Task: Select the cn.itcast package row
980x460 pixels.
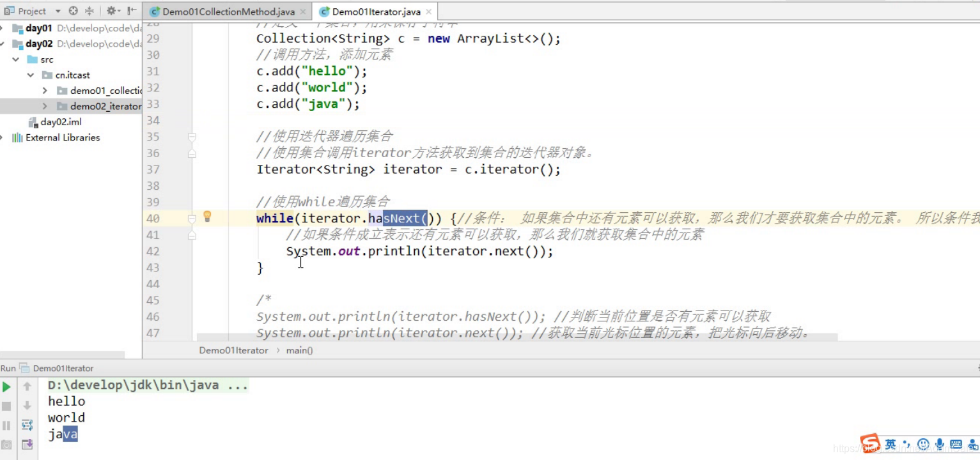Action: (71, 75)
